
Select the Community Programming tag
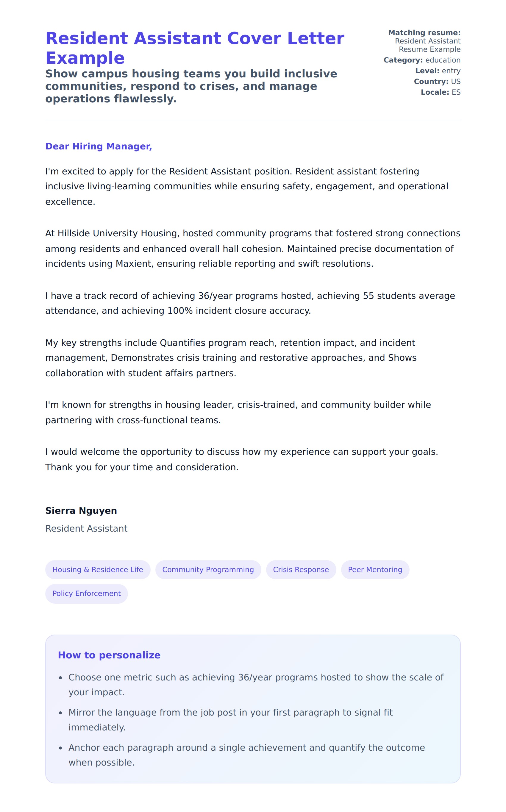(208, 569)
